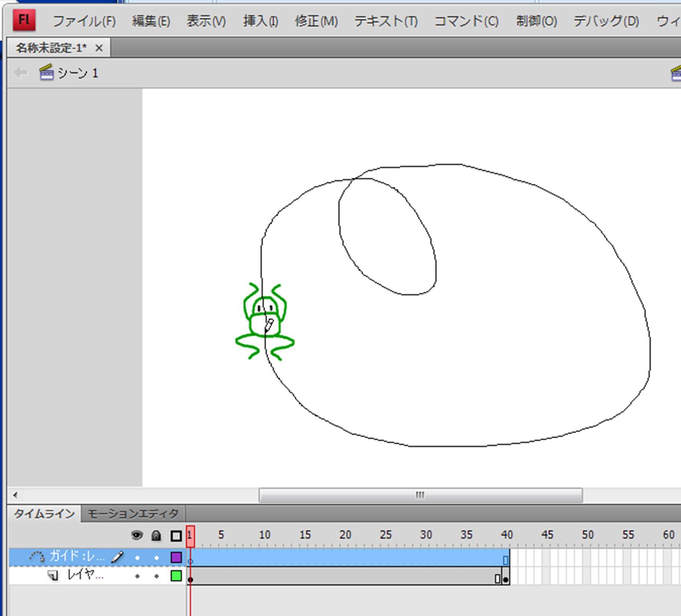The image size is (681, 616).
Task: Close the 名称未設定-1 document tab
Action: click(x=99, y=48)
